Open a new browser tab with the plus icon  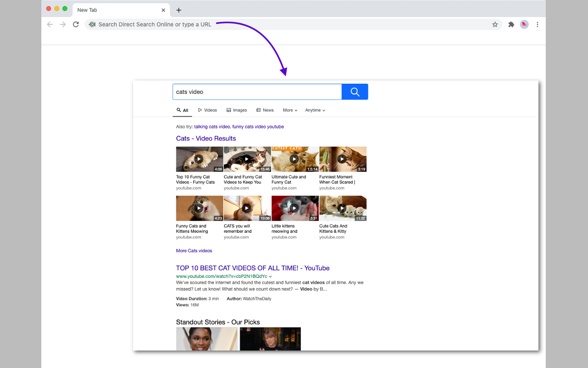point(179,10)
